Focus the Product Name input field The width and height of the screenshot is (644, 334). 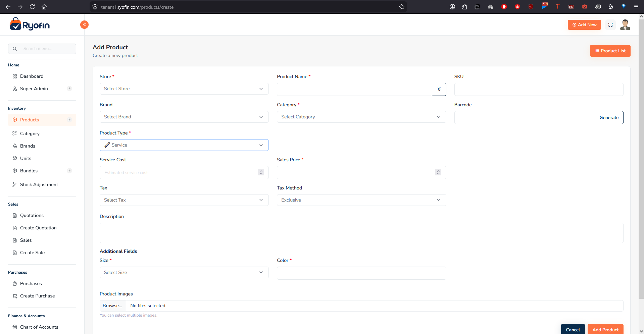[354, 89]
